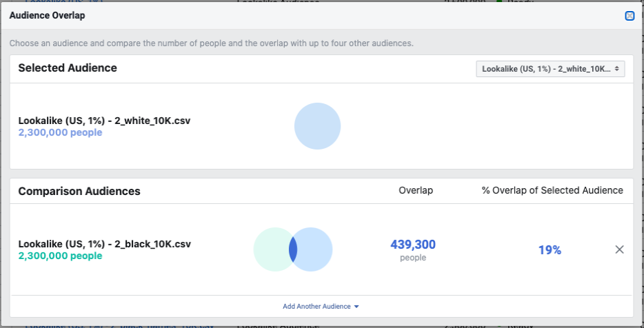Viewport: 644px width, 328px height.
Task: Select the Lookalike 2_black_10K.csv audience name
Action: pyautogui.click(x=104, y=244)
